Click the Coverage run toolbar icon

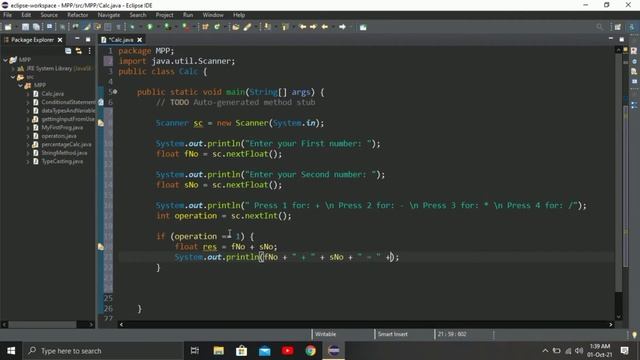click(167, 27)
